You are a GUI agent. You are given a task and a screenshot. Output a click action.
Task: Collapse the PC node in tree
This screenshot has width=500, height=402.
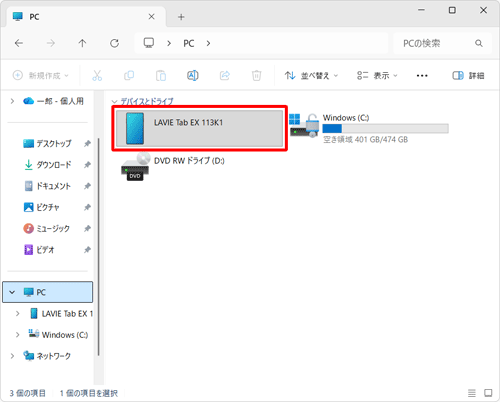point(12,292)
